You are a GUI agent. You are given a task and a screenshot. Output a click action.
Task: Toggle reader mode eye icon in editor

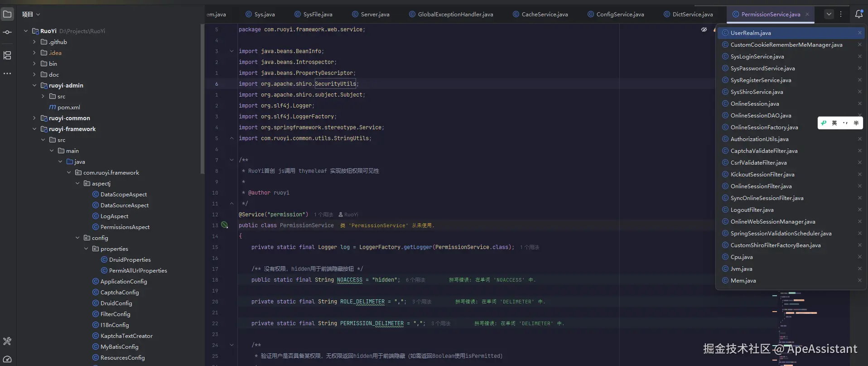click(x=704, y=29)
